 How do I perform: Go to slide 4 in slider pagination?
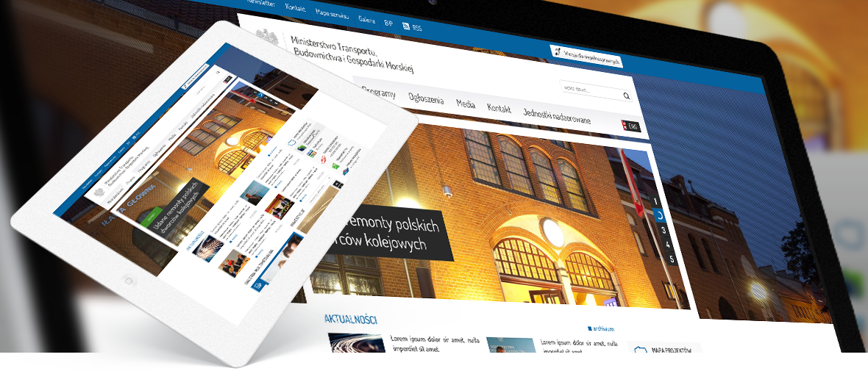668,245
